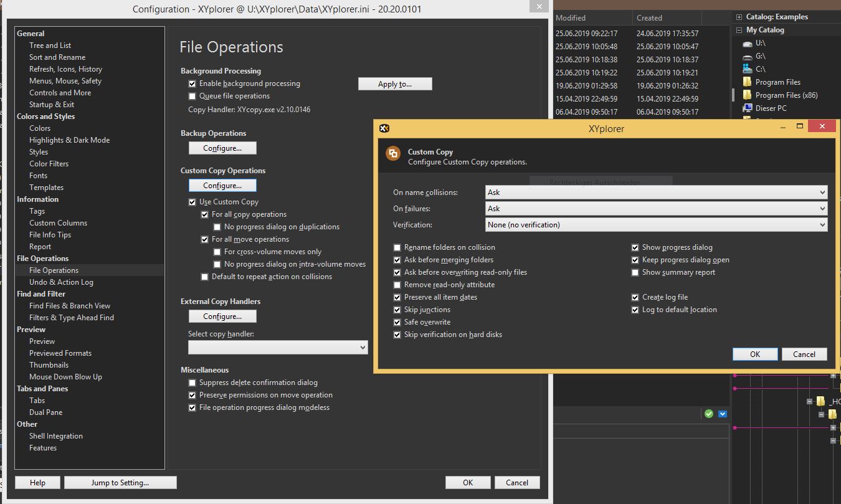The width and height of the screenshot is (841, 504).
Task: Check No progress dialog on duplications
Action: click(217, 227)
